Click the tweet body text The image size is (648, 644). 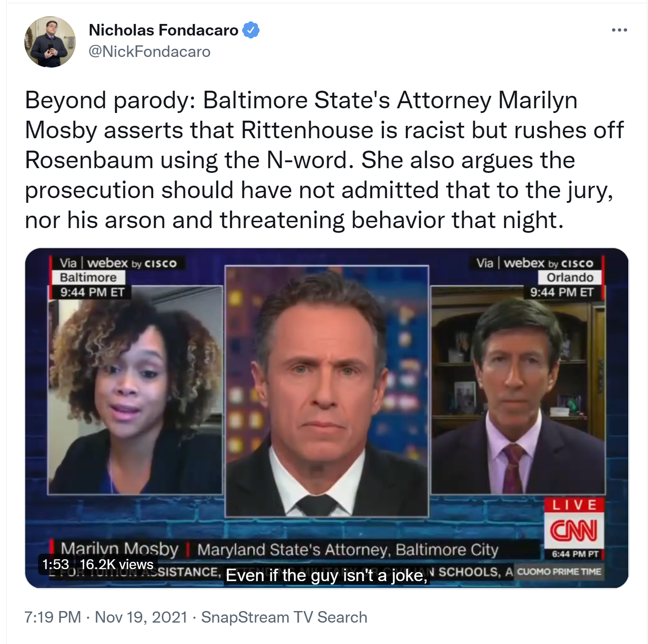324,160
